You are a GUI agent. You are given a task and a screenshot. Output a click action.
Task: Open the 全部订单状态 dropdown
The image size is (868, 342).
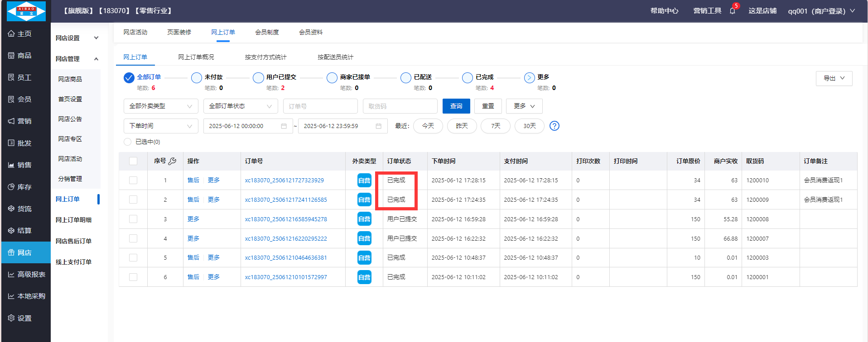coord(240,106)
